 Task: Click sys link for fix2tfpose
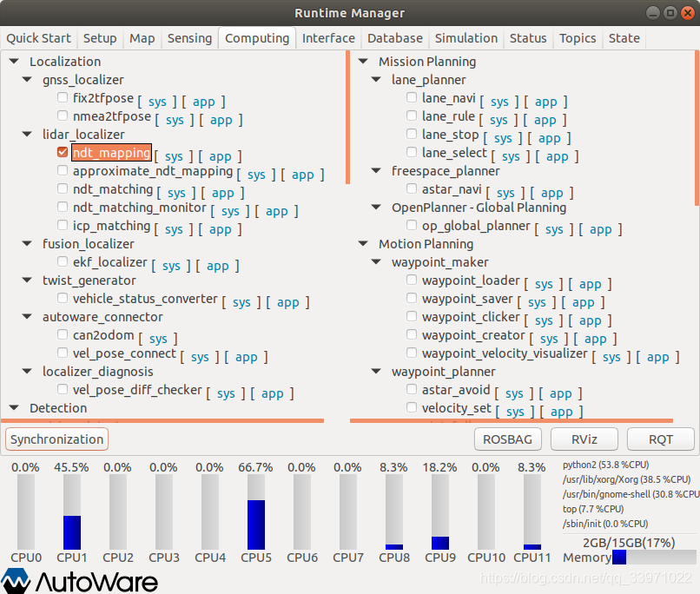click(x=157, y=102)
